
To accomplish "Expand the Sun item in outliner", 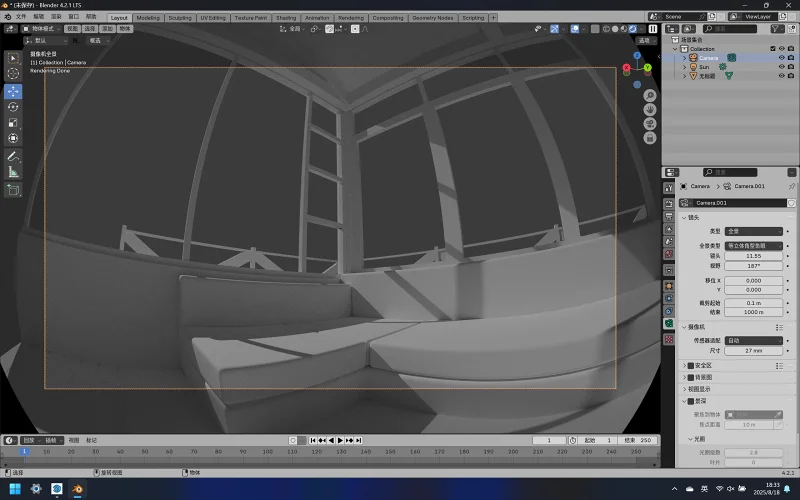I will [685, 67].
